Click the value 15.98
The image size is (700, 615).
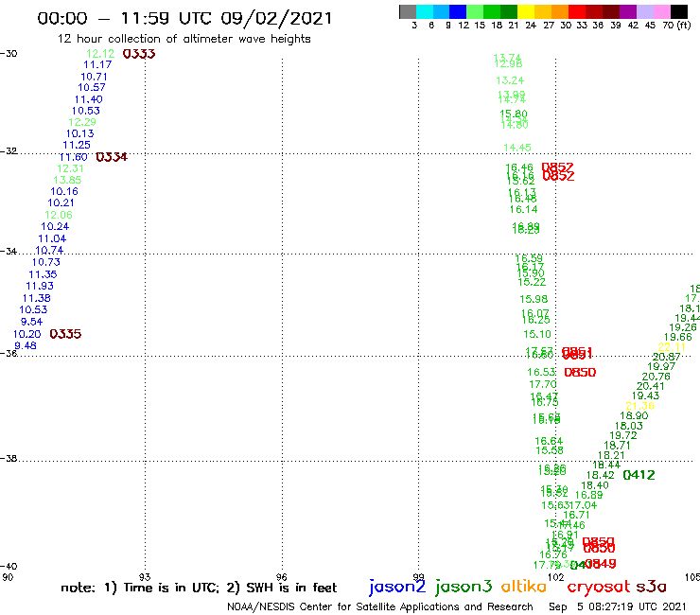(534, 299)
